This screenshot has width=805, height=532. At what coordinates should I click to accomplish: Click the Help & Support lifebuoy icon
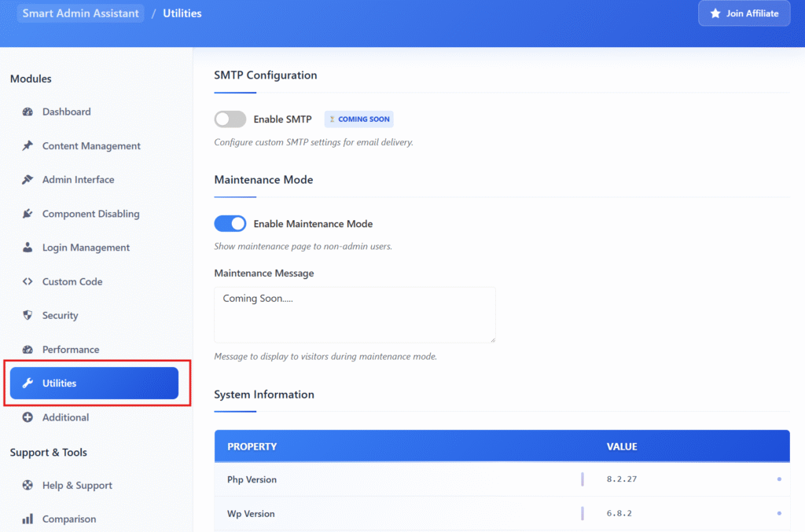[x=28, y=485]
